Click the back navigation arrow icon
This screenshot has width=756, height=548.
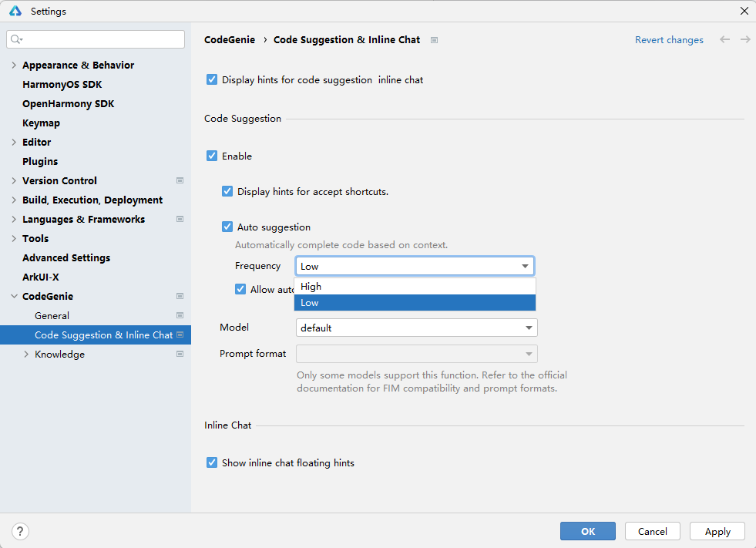724,39
